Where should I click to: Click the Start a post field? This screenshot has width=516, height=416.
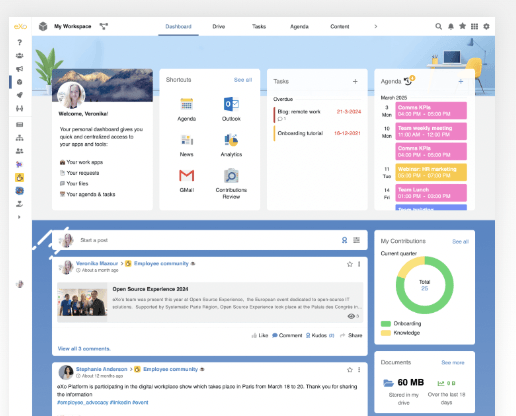click(x=207, y=240)
